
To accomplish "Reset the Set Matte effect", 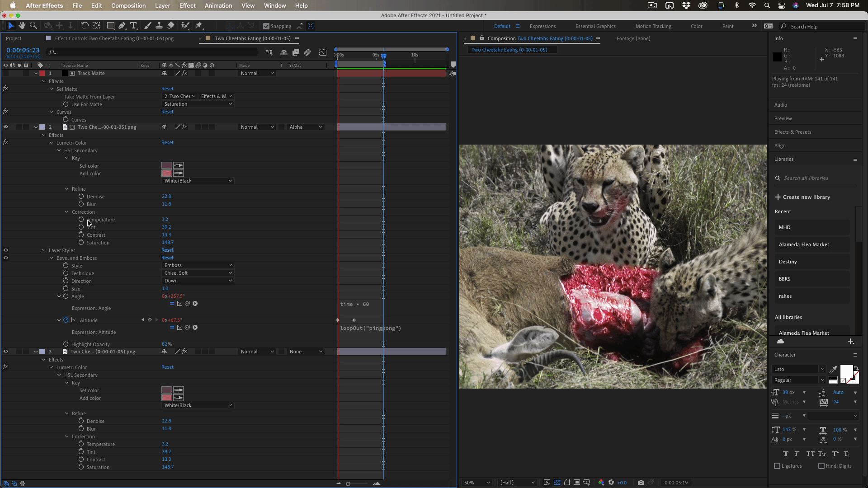I will [167, 89].
